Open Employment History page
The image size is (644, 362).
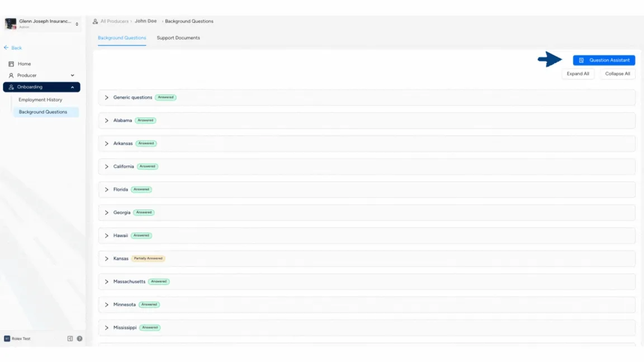[x=40, y=100]
